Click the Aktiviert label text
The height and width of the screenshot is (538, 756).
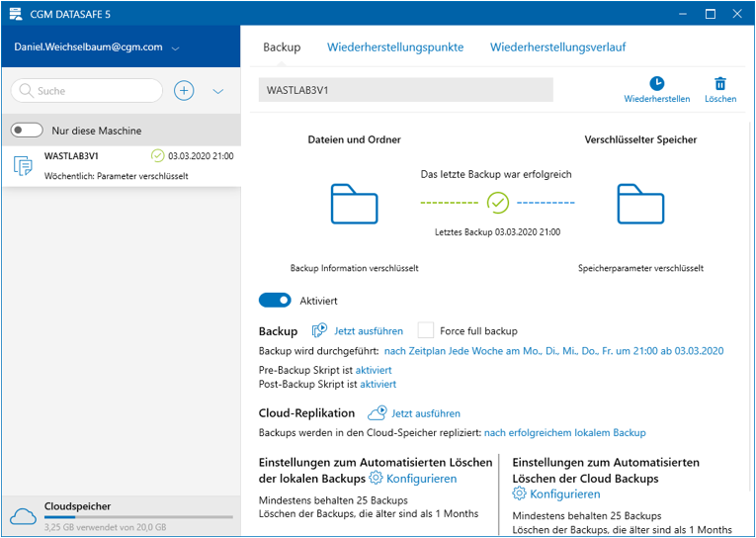click(x=318, y=301)
